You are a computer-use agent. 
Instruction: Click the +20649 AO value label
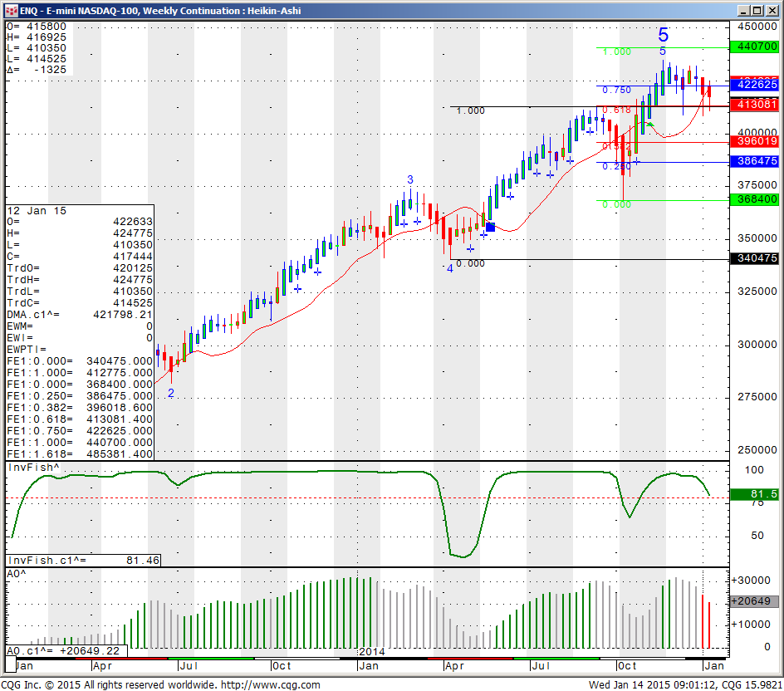click(754, 600)
